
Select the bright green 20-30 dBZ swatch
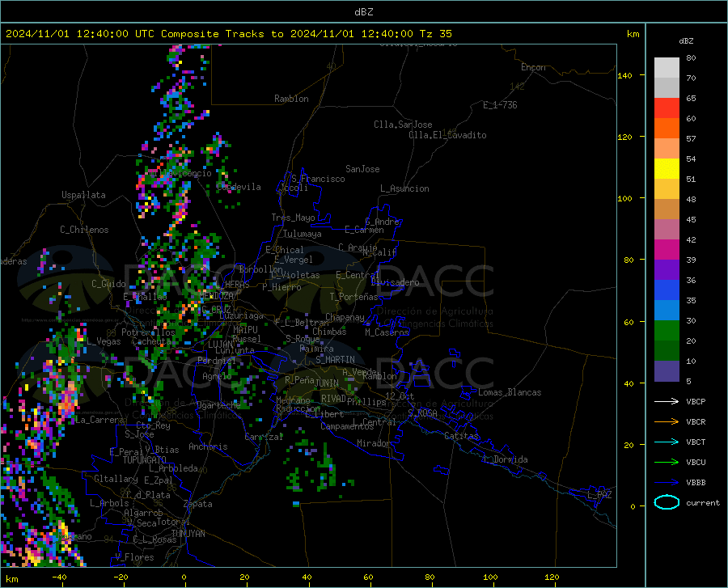click(667, 331)
